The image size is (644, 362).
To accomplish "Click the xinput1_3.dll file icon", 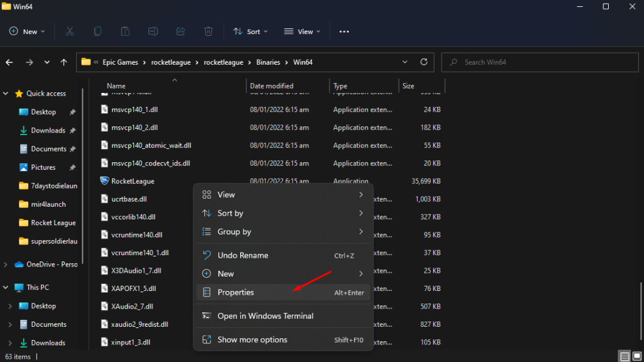I will pos(104,342).
